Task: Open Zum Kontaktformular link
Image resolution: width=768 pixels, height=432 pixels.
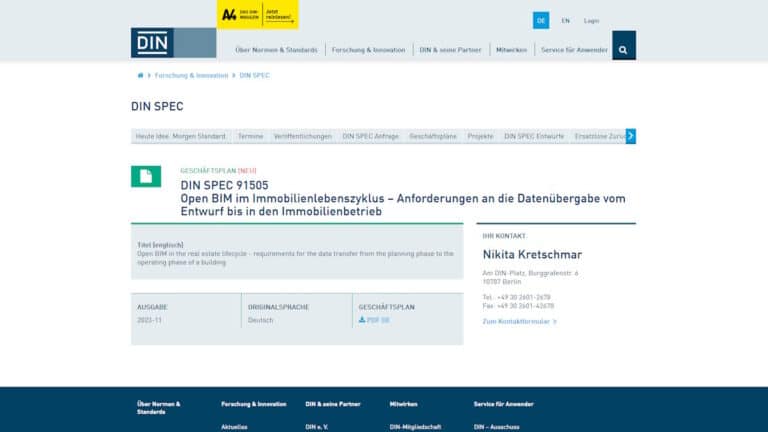Action: (519, 321)
